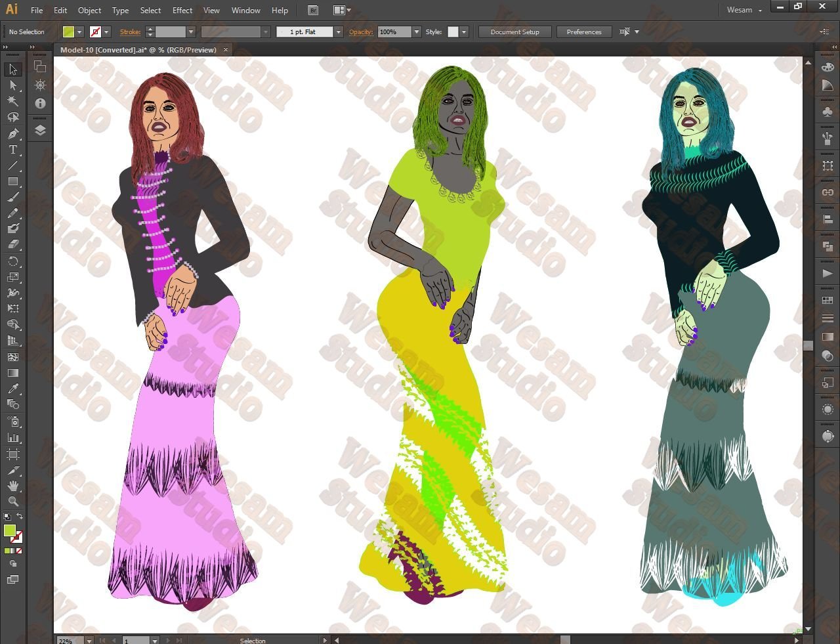Select the Selection tool (black arrow)
This screenshot has width=840, height=644.
[12, 70]
